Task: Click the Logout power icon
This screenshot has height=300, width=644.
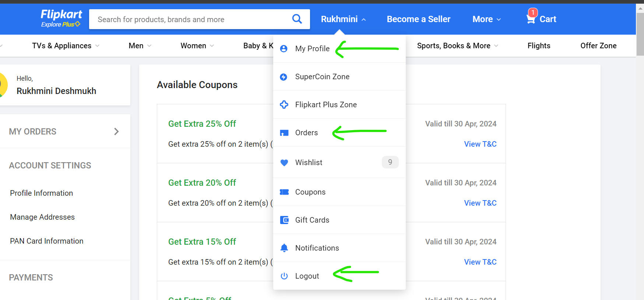Action: point(284,276)
